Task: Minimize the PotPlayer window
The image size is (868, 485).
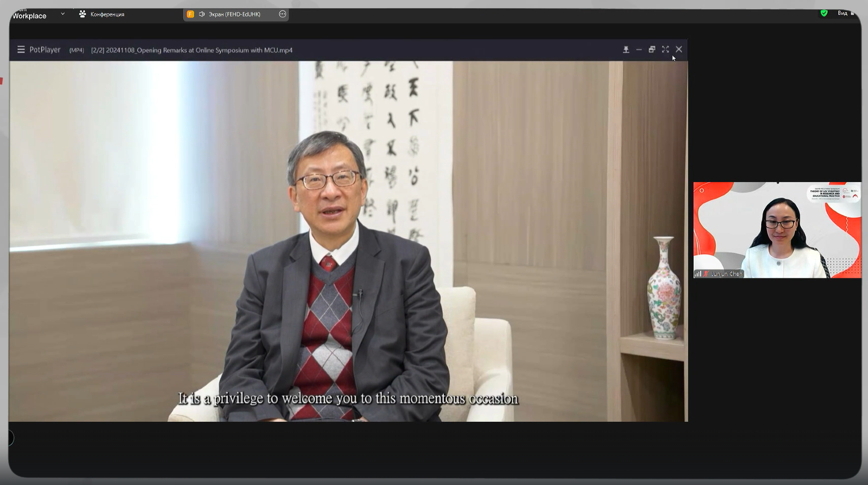Action: pyautogui.click(x=639, y=49)
